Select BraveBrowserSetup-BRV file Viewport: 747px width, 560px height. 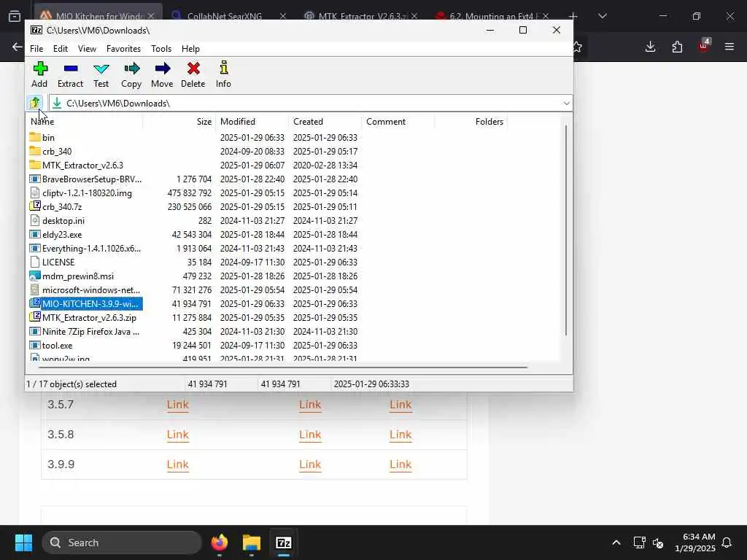pyautogui.click(x=85, y=179)
